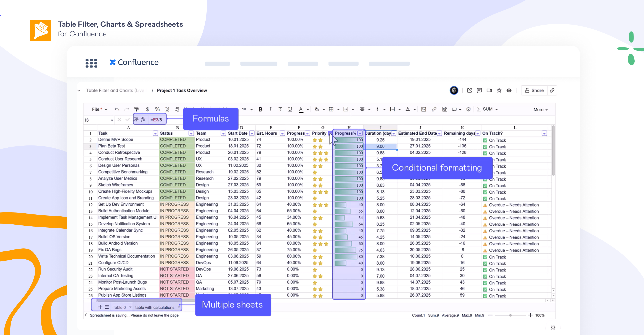Screen dimensions: 644x335
Task: Expand the SUM functions dropdown arrow
Action: pyautogui.click(x=497, y=110)
